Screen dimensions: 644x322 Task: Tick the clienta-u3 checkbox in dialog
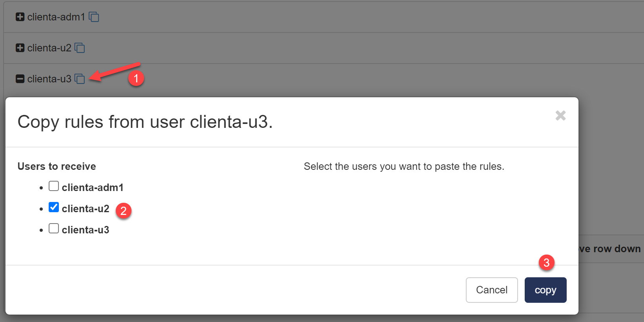point(54,228)
